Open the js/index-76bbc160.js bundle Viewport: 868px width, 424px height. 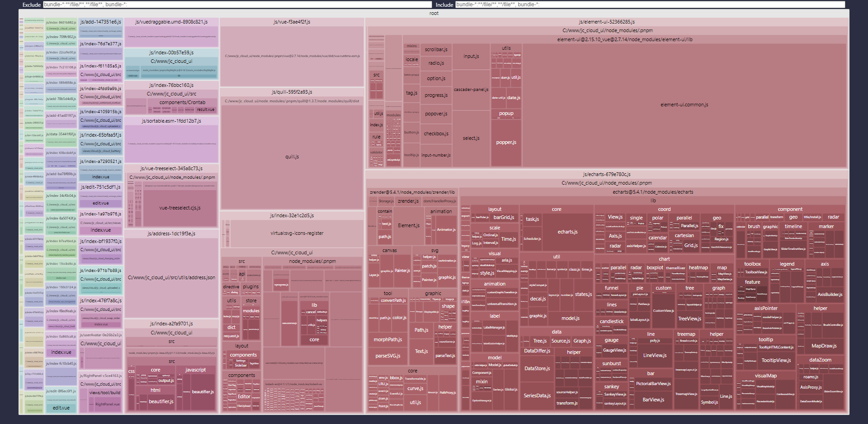(171, 85)
